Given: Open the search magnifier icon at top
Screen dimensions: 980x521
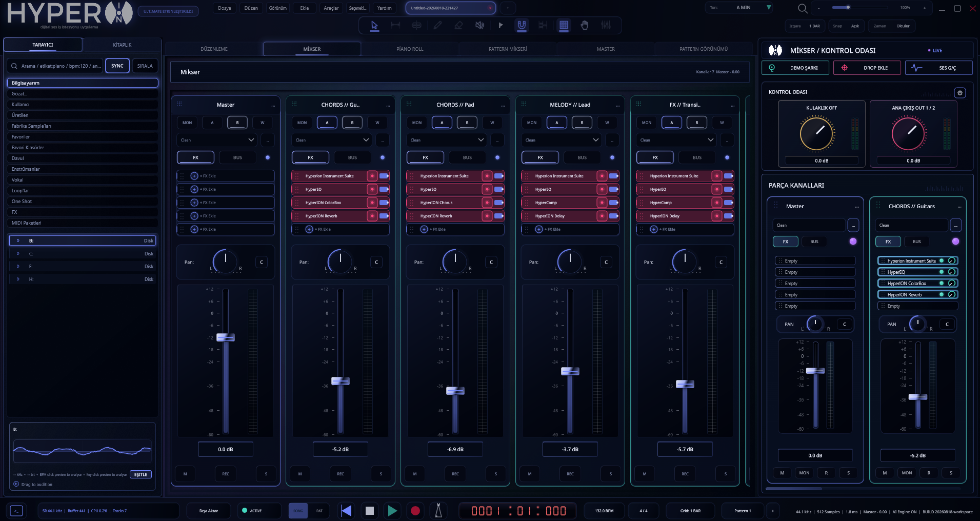Looking at the screenshot, I should pyautogui.click(x=803, y=8).
